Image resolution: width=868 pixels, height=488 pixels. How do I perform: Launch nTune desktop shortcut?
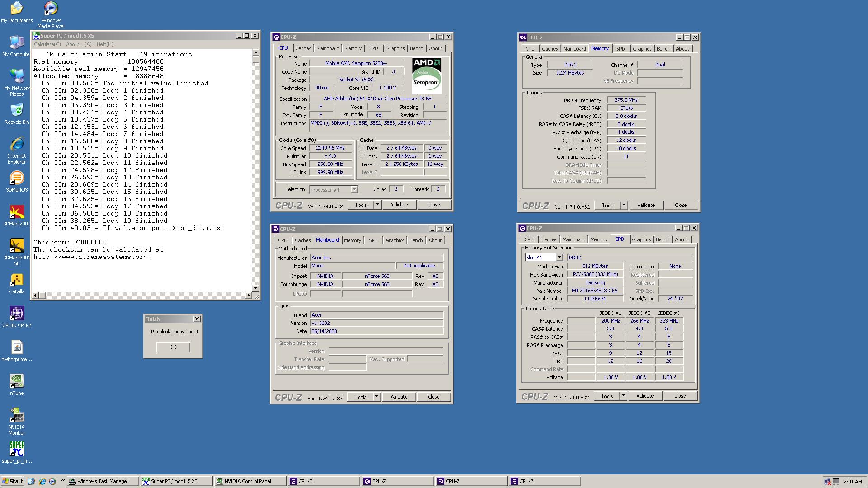click(17, 385)
